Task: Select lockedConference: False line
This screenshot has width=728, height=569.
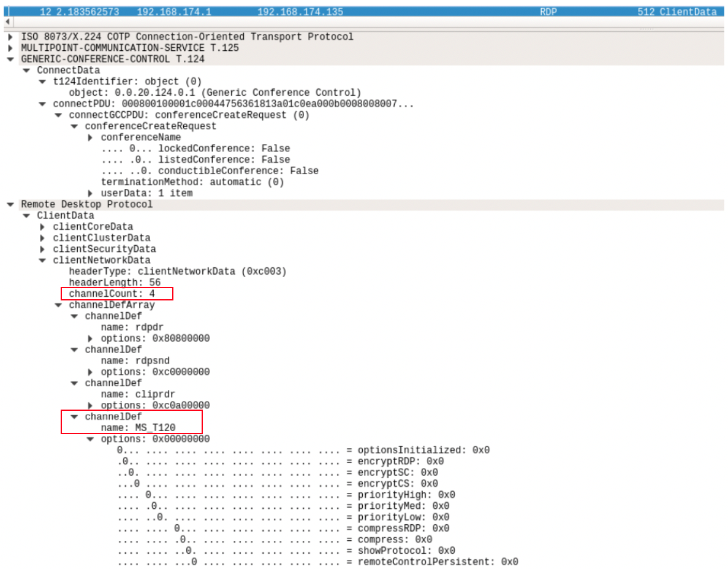Action: tap(195, 148)
